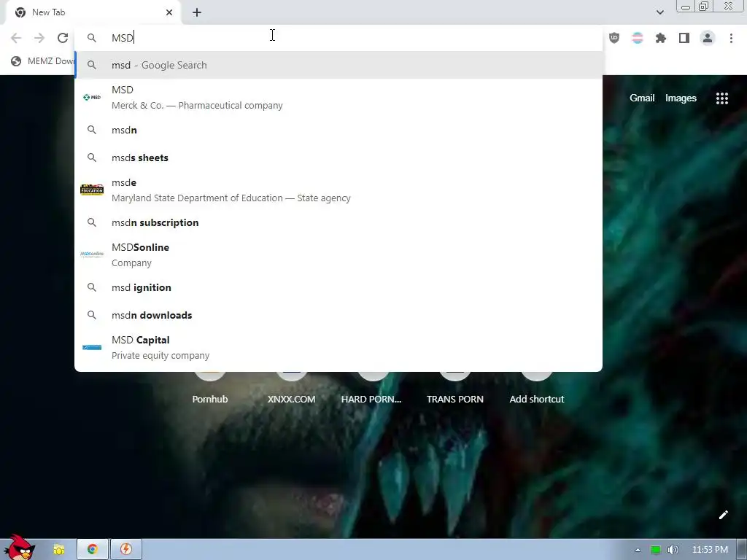
Task: Choose the 'msds sheets' suggestion
Action: (338, 157)
